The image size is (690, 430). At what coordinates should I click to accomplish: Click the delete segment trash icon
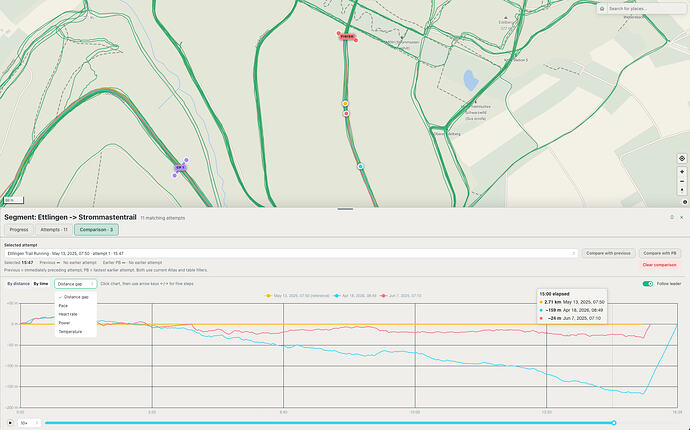(672, 217)
